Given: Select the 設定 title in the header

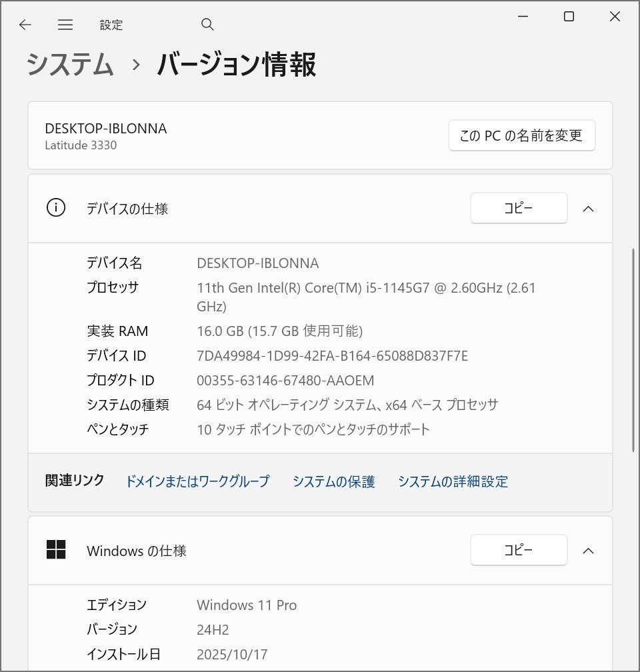Looking at the screenshot, I should [111, 25].
